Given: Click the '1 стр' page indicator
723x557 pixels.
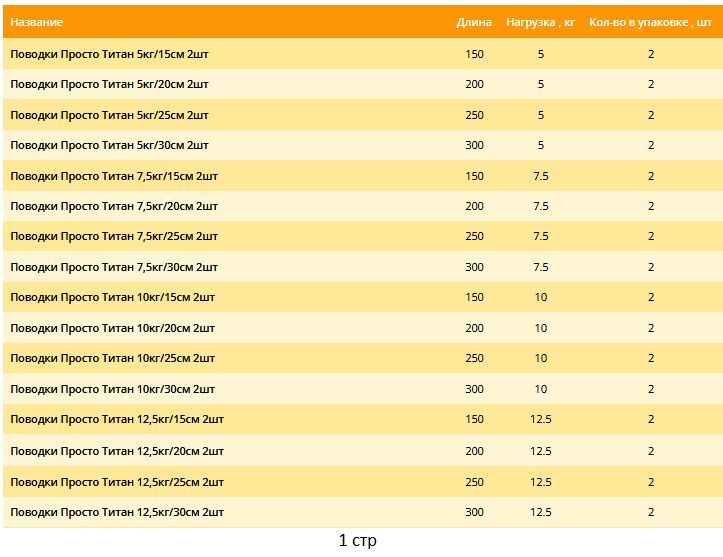Looking at the screenshot, I should [x=357, y=540].
